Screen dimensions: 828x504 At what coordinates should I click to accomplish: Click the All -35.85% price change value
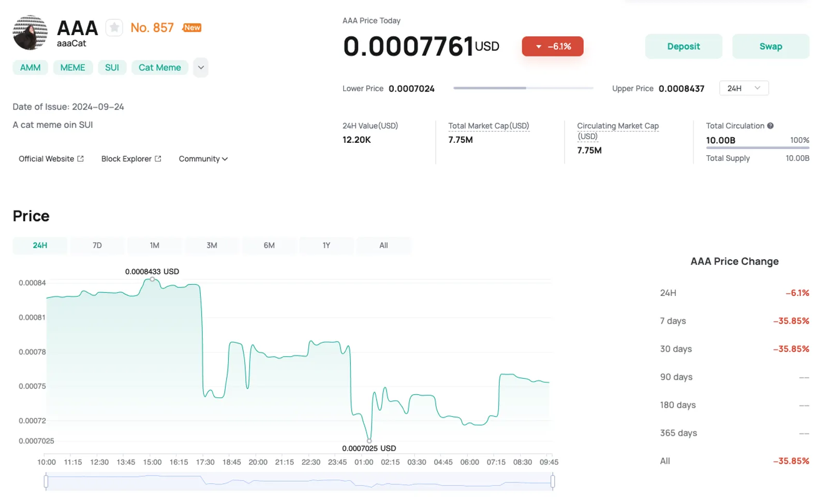(x=791, y=461)
